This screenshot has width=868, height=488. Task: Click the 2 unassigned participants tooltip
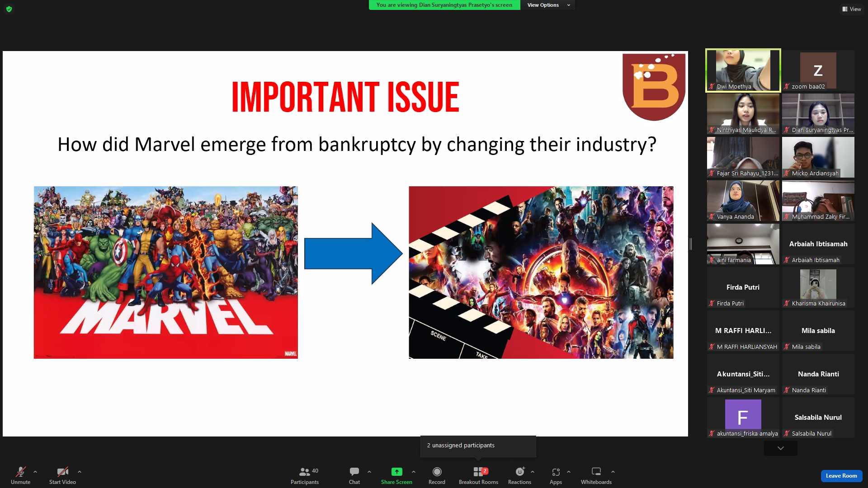pos(478,446)
